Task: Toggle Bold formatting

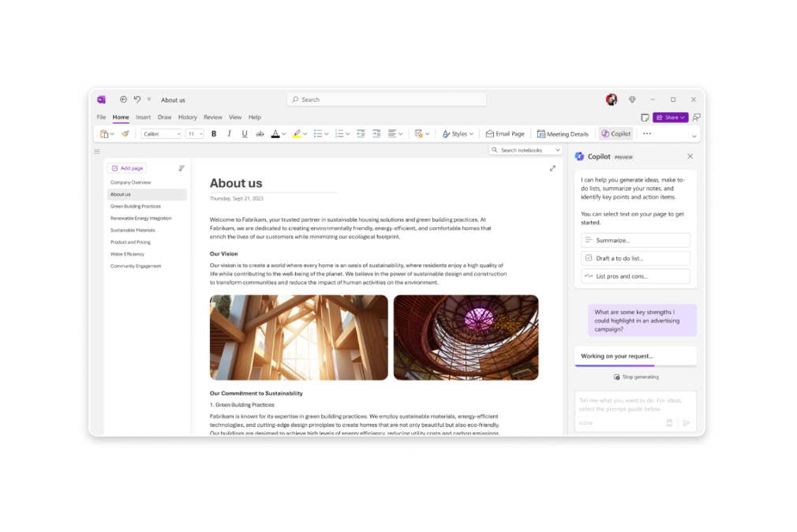Action: coord(214,133)
